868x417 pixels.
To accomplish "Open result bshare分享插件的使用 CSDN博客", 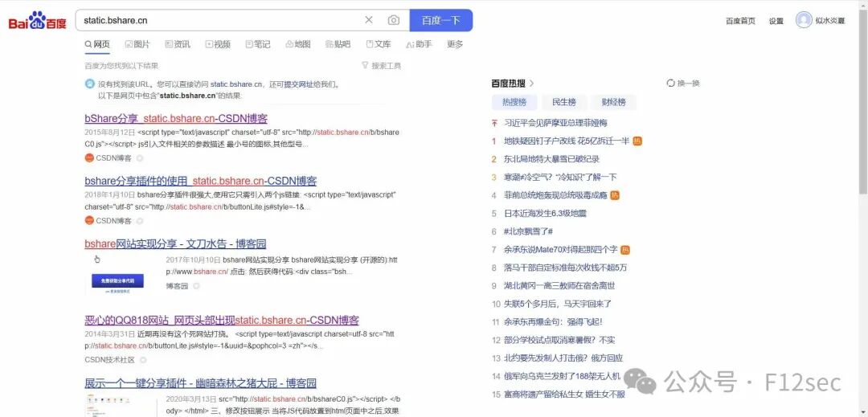I will [x=200, y=181].
